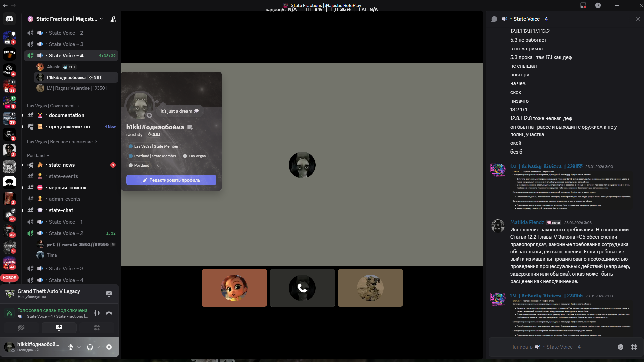Toggle headphones deafen in user panel
Image resolution: width=644 pixels, height=362 pixels.
point(90,347)
